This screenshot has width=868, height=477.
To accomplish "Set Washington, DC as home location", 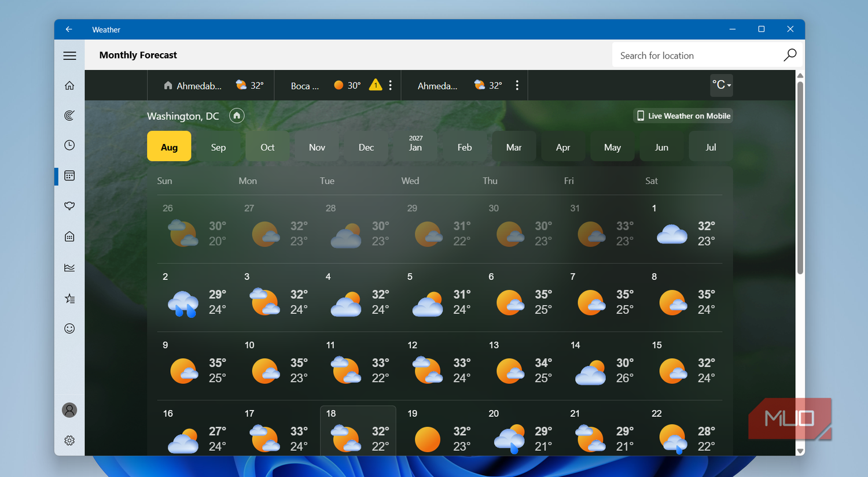I will pyautogui.click(x=237, y=116).
